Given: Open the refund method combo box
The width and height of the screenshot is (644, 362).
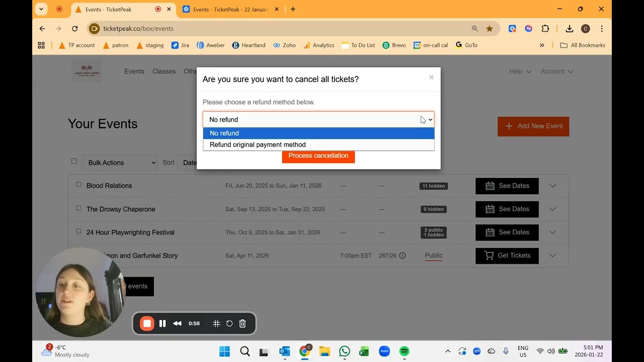Looking at the screenshot, I should click(x=318, y=120).
